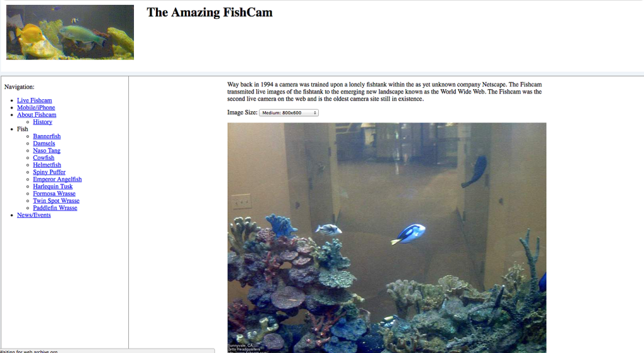
Task: Open the Emperor Angelfish link
Action: point(57,179)
